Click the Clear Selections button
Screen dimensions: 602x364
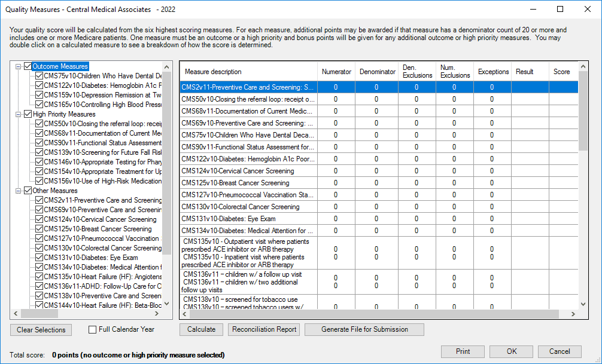[41, 330]
